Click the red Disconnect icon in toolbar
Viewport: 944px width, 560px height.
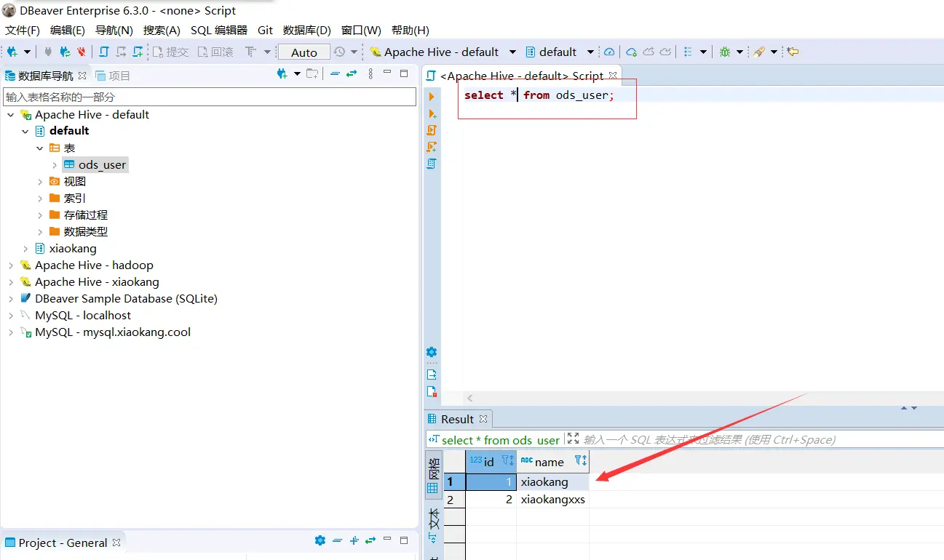pyautogui.click(x=82, y=52)
